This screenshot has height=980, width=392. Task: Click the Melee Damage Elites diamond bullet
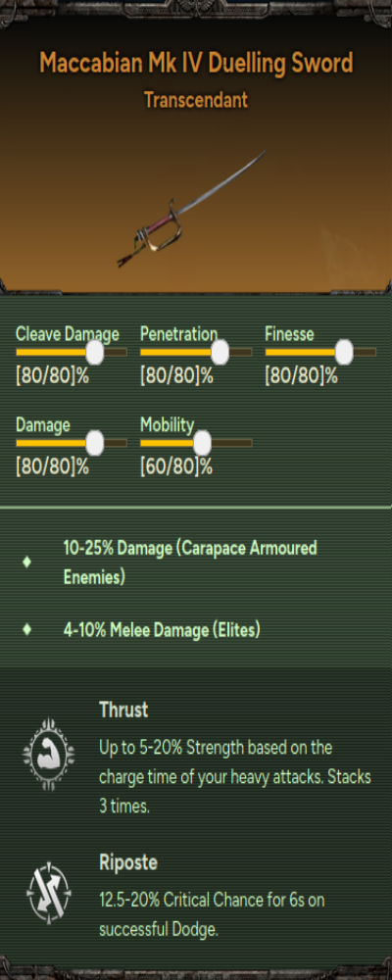pos(26,629)
